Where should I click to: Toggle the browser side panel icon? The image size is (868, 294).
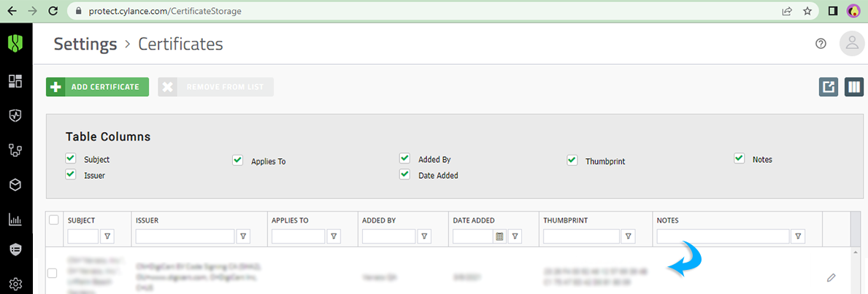tap(832, 10)
